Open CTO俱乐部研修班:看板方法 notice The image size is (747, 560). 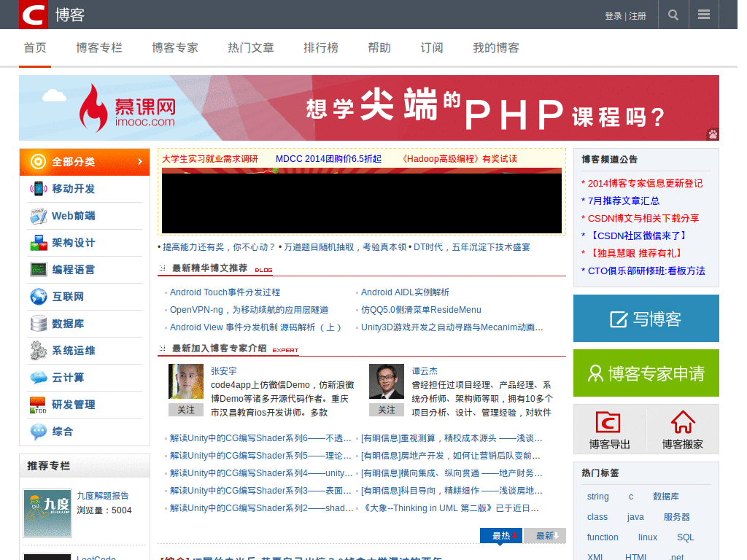pos(646,271)
